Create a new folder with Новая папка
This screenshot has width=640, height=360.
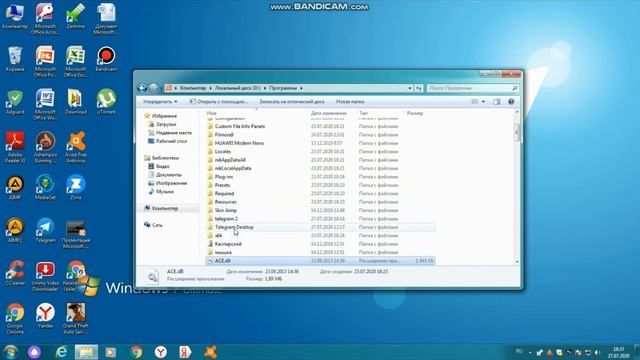[x=350, y=102]
